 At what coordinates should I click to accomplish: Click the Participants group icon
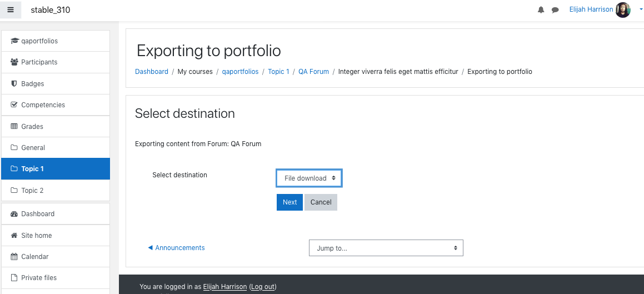point(14,62)
